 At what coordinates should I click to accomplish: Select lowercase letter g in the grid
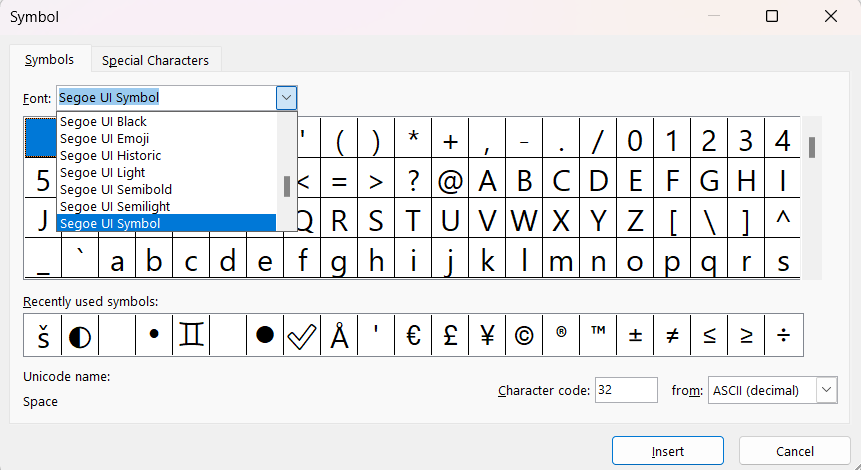[339, 258]
